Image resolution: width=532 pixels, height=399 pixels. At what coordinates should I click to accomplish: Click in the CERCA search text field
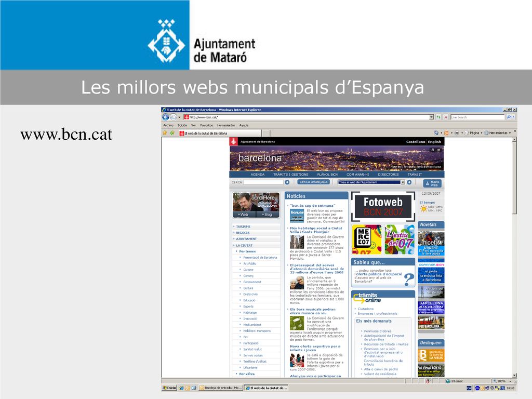tap(263, 182)
